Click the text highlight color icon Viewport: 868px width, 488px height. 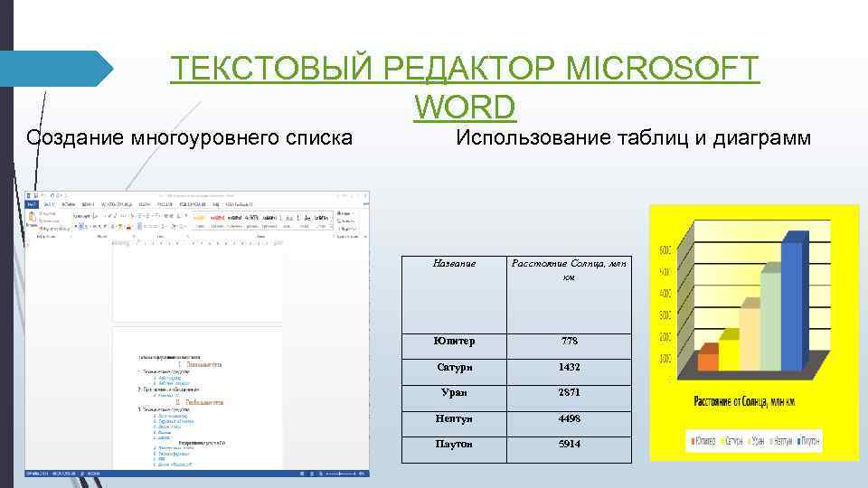(120, 226)
